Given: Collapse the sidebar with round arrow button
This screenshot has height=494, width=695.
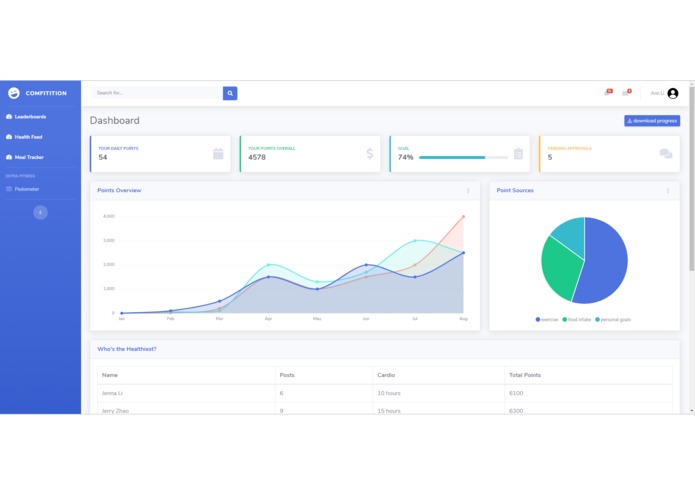Looking at the screenshot, I should 40,213.
